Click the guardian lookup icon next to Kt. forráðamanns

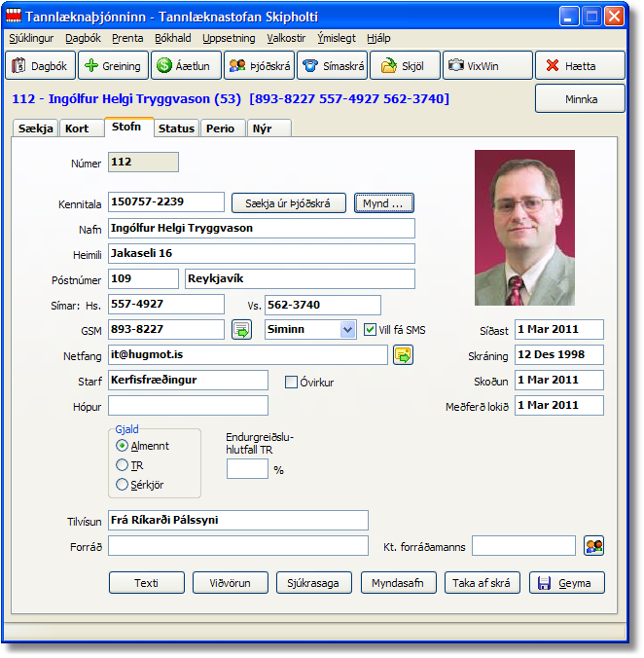pyautogui.click(x=593, y=546)
